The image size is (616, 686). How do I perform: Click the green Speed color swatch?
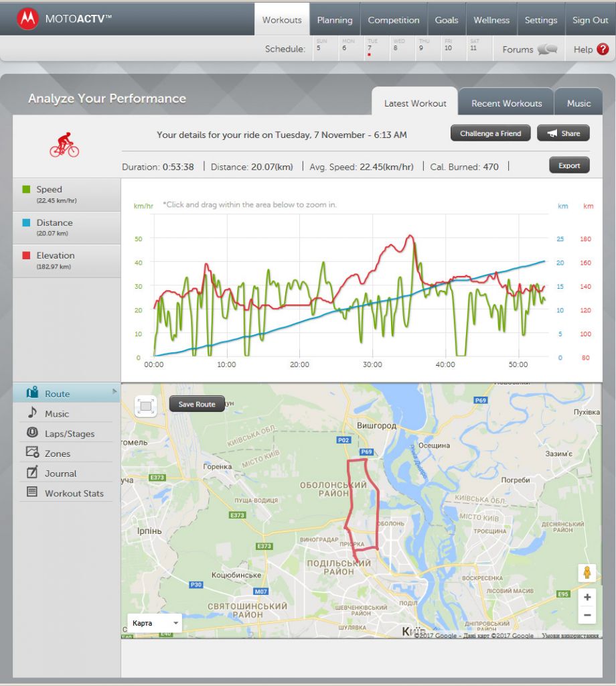[x=26, y=190]
